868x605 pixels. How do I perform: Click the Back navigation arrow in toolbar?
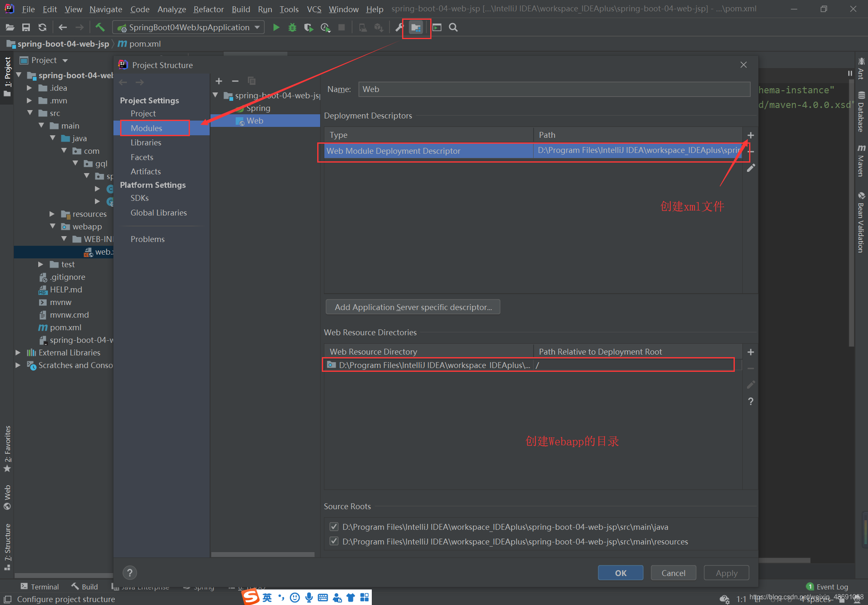pos(63,28)
